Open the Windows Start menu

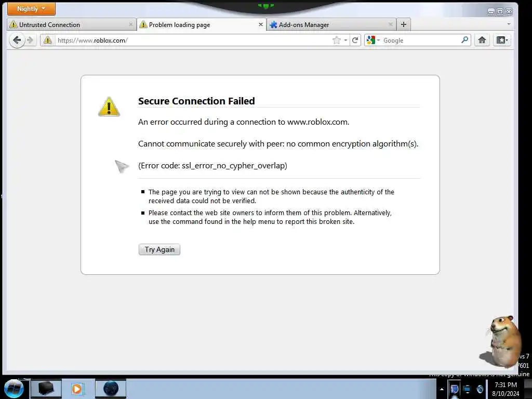pos(14,389)
